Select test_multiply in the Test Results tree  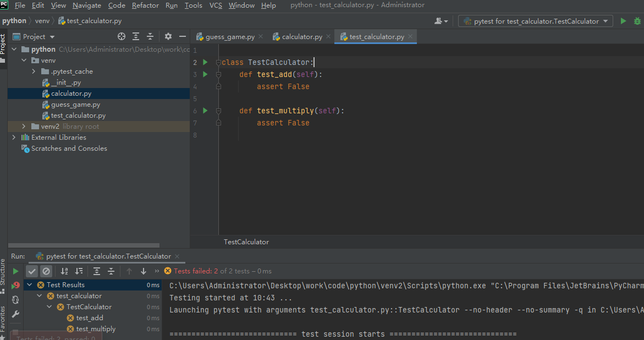96,328
